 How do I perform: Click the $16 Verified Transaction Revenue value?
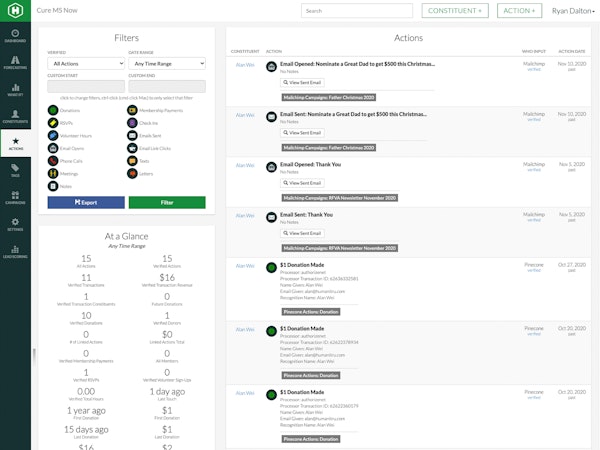click(x=167, y=277)
